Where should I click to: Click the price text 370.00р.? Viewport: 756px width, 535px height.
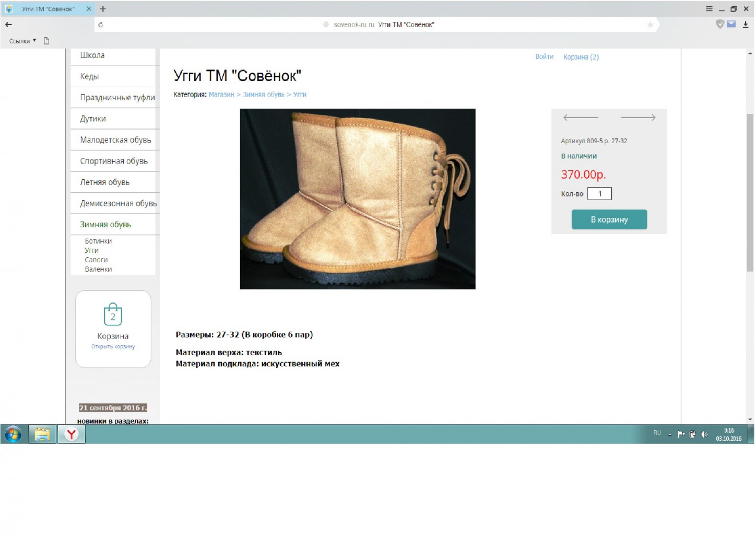[583, 175]
